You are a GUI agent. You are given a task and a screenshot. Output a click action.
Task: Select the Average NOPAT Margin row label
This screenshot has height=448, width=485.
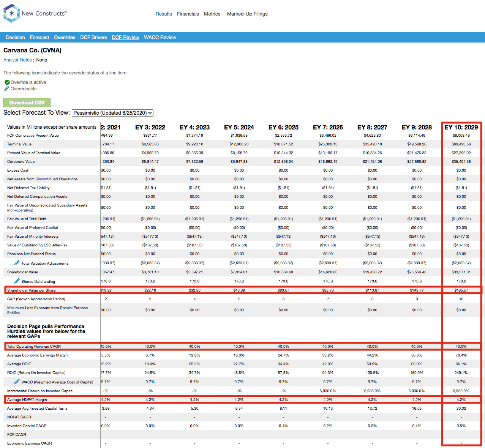[x=27, y=399]
